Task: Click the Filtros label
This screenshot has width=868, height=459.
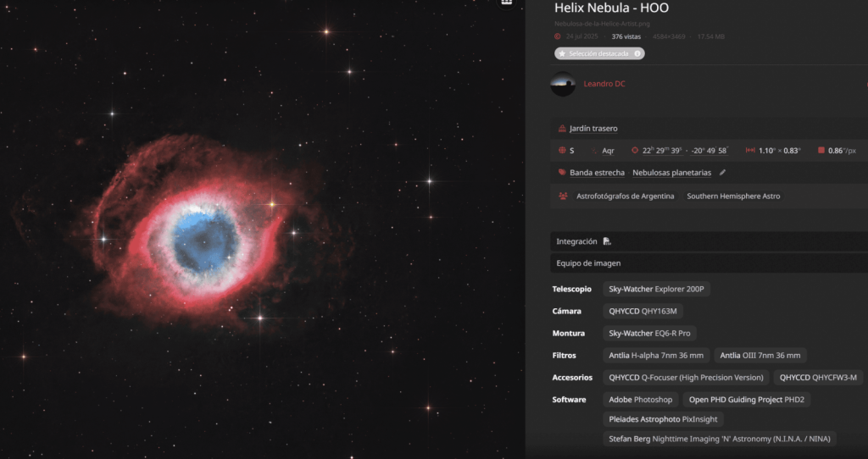Action: (x=564, y=355)
